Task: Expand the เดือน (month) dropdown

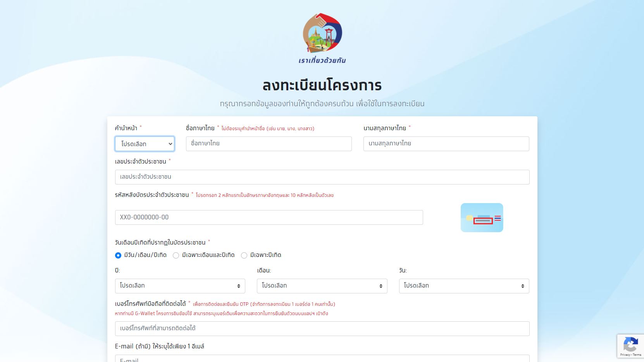Action: point(322,286)
